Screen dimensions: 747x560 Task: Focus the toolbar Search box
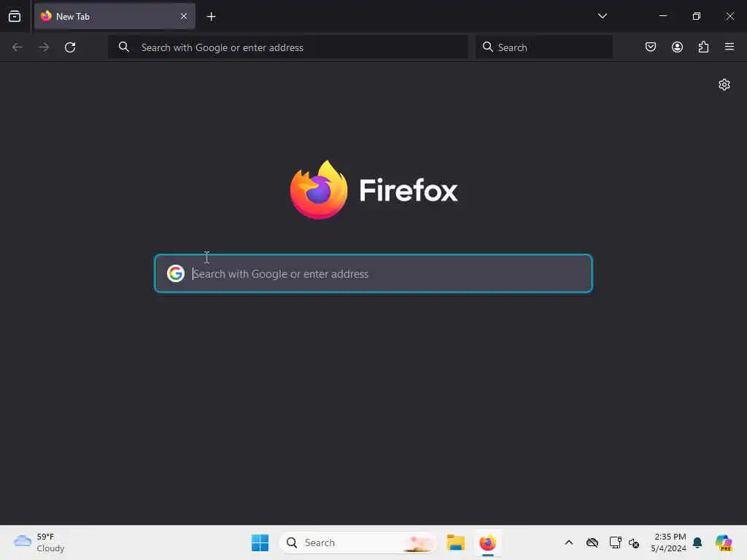543,47
